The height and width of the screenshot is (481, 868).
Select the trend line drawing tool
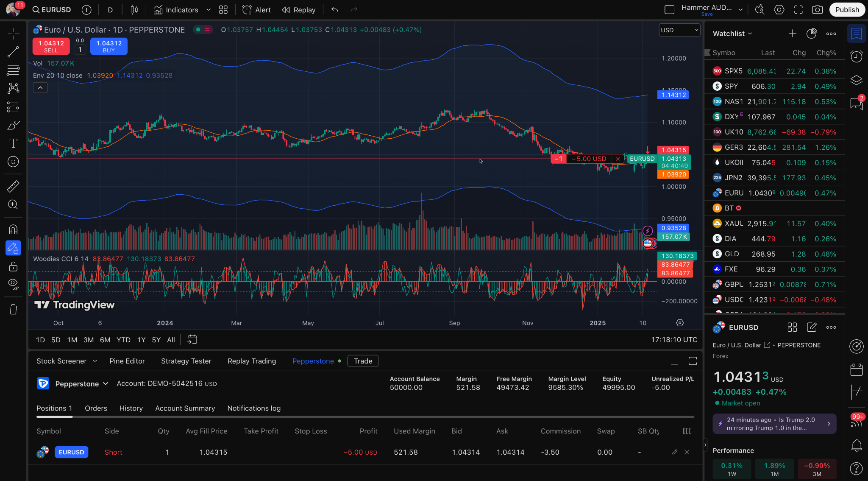[13, 52]
